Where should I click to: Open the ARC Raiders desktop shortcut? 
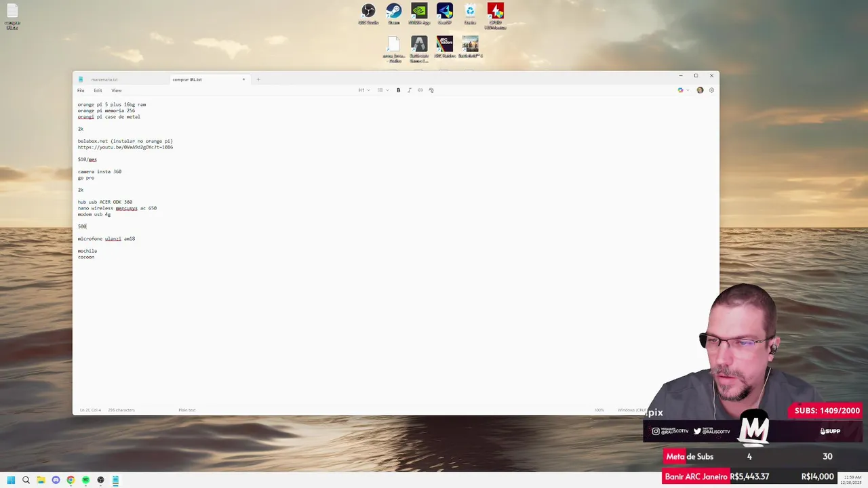point(445,47)
